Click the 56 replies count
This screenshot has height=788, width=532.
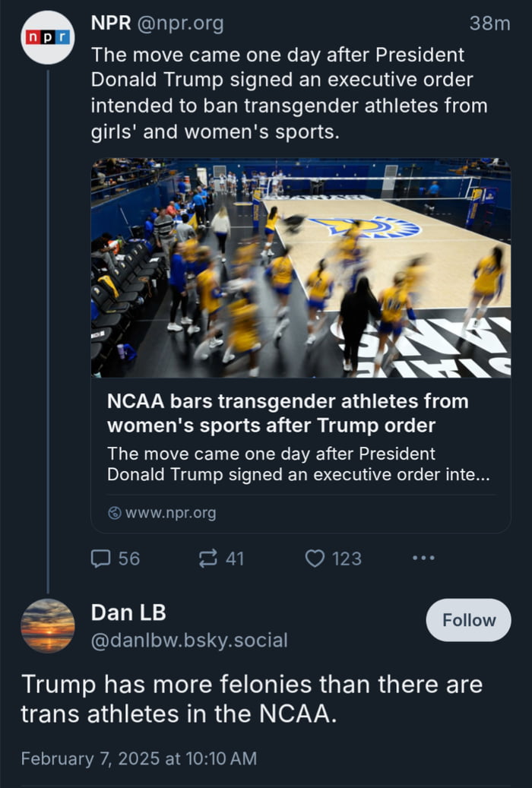(x=129, y=559)
